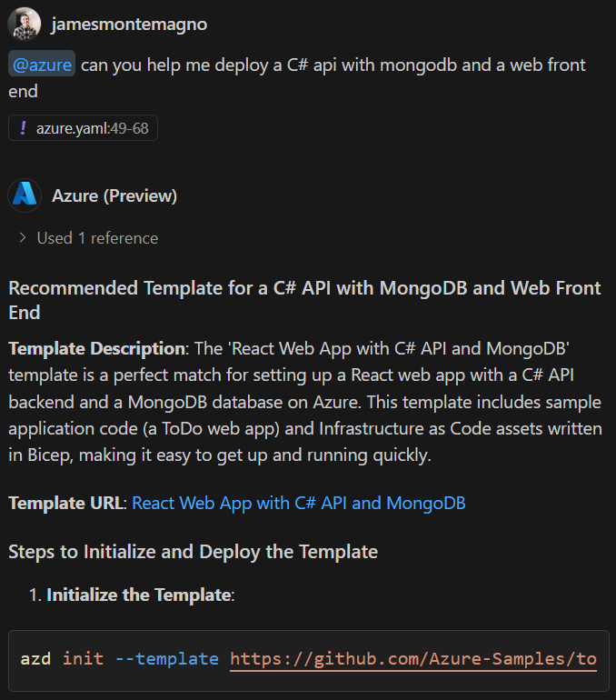Viewport: 616px width, 700px height.
Task: Open React Web App template link
Action: (x=299, y=503)
